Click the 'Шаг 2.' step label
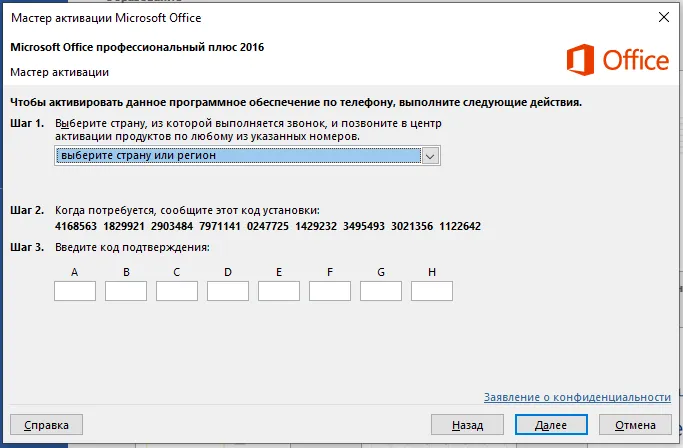Viewport: 683px width, 448px height. point(27,210)
